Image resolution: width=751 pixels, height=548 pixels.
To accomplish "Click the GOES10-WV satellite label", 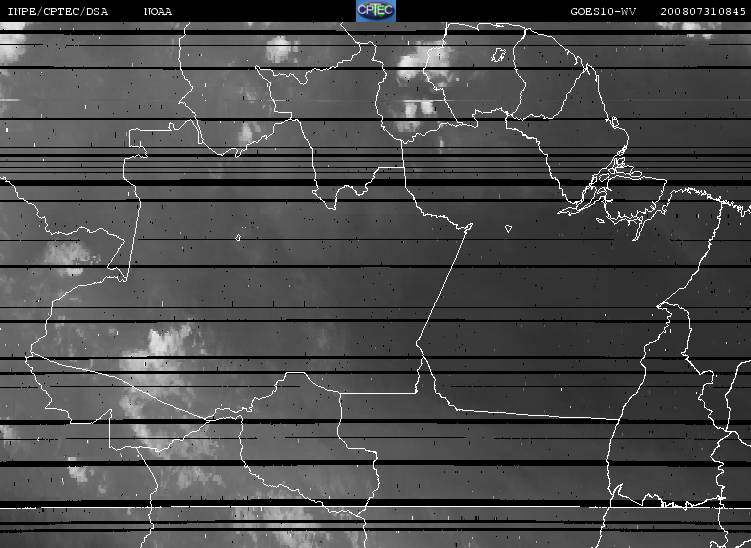I will pyautogui.click(x=603, y=11).
